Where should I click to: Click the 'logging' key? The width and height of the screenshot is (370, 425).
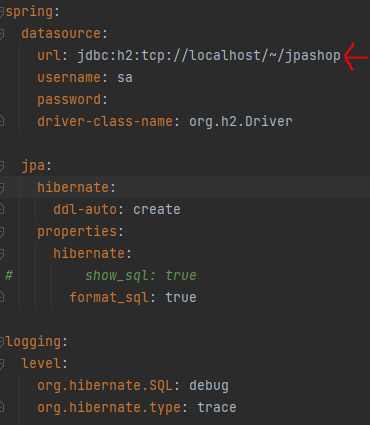tap(33, 342)
